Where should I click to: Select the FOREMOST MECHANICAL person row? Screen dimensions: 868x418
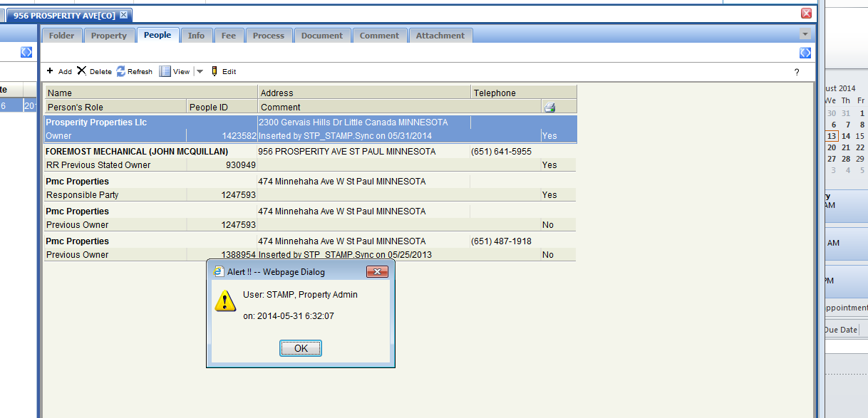click(x=137, y=152)
